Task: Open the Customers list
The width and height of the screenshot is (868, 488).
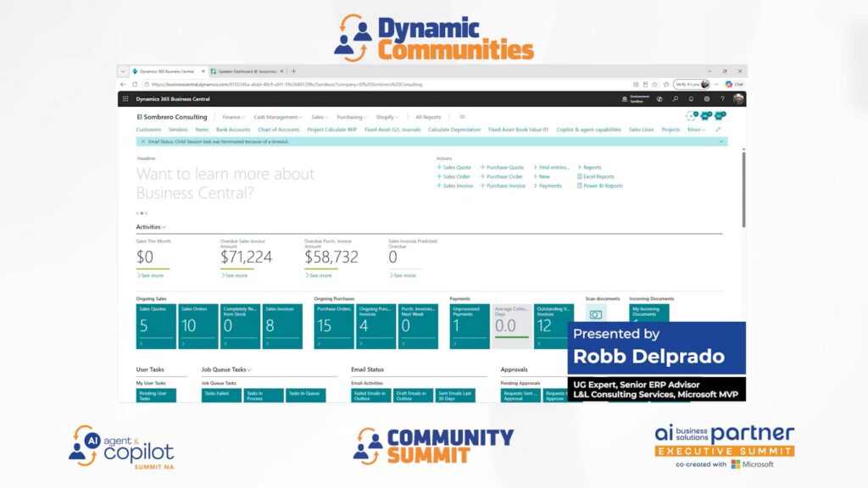Action: tap(148, 130)
